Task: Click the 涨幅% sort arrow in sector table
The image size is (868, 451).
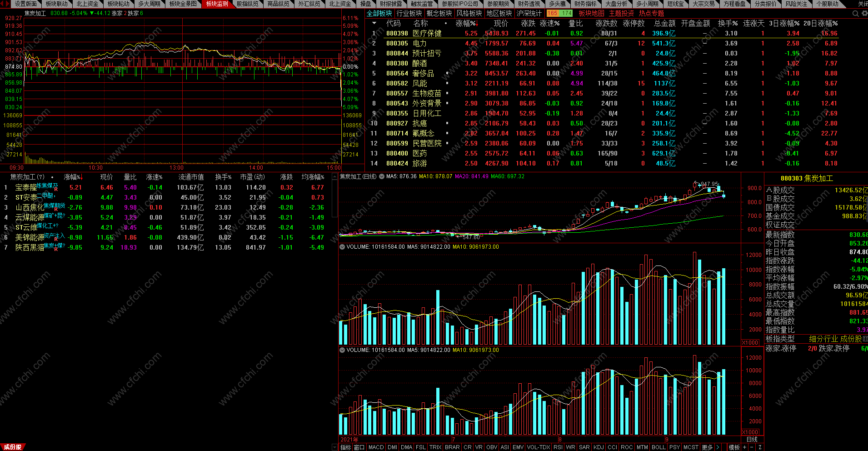Action: (477, 24)
